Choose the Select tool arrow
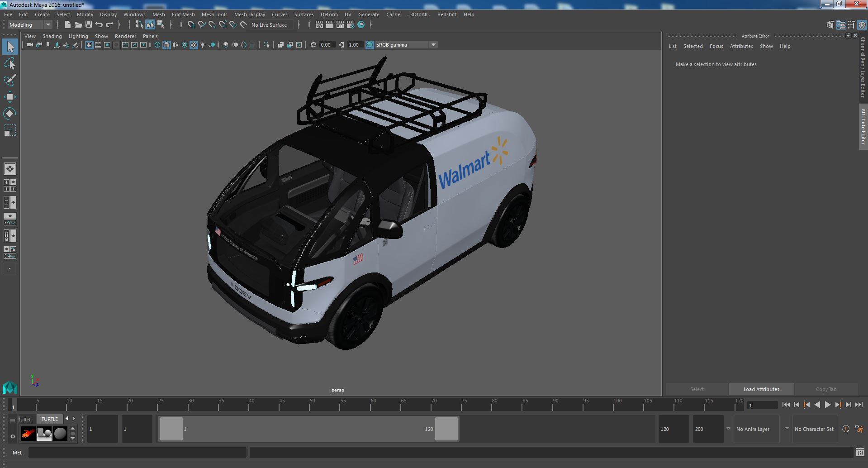 10,47
